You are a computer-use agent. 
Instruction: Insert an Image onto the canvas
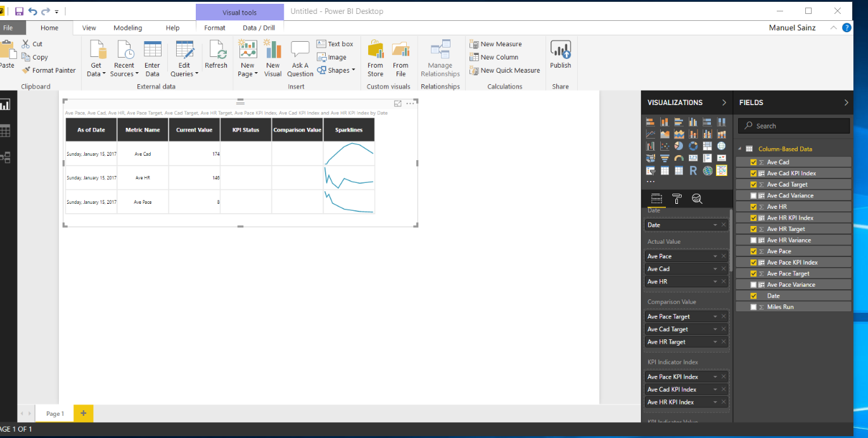[332, 57]
